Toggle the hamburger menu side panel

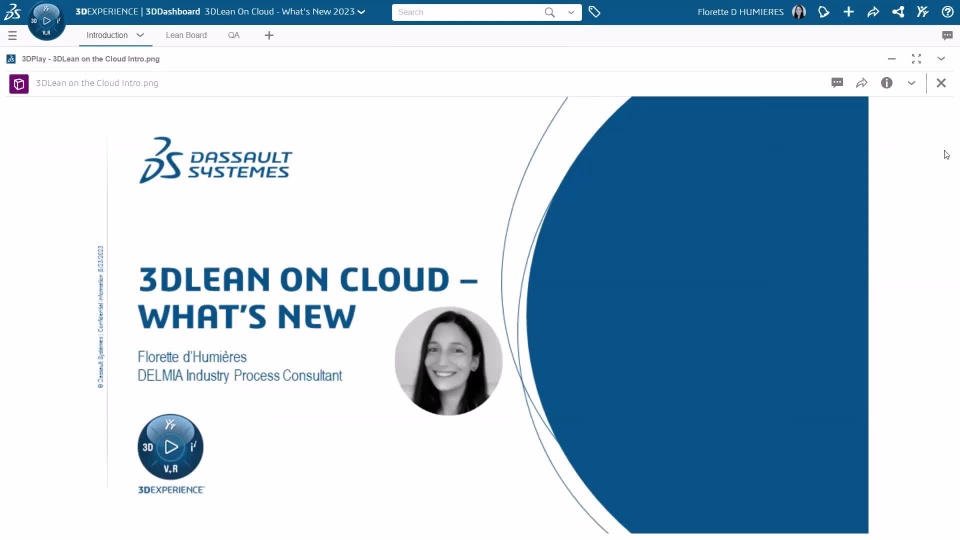(x=12, y=35)
